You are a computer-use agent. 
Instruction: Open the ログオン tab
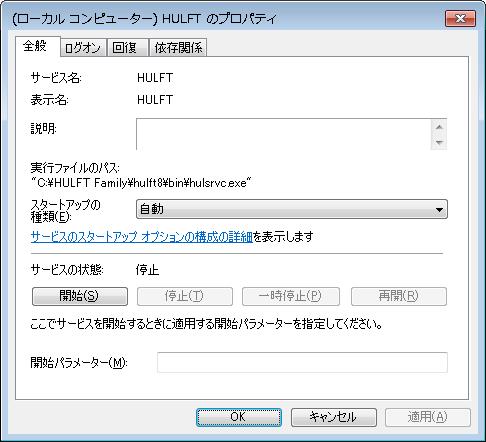[83, 48]
